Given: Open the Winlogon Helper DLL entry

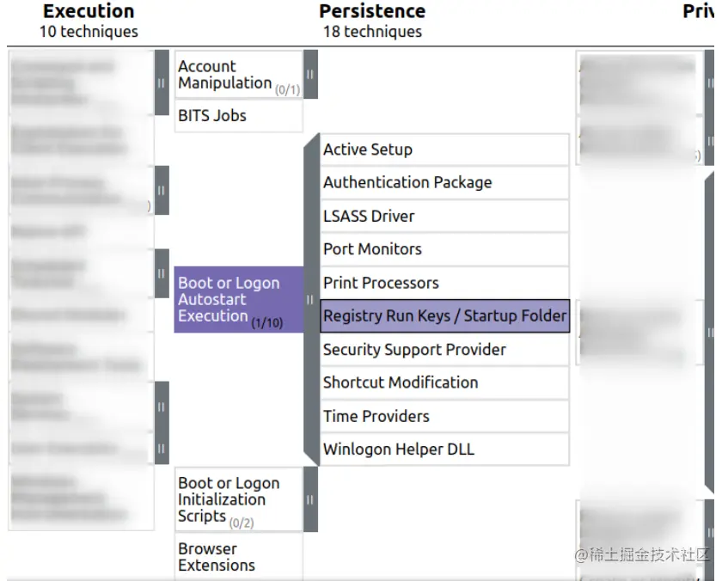Looking at the screenshot, I should click(444, 449).
